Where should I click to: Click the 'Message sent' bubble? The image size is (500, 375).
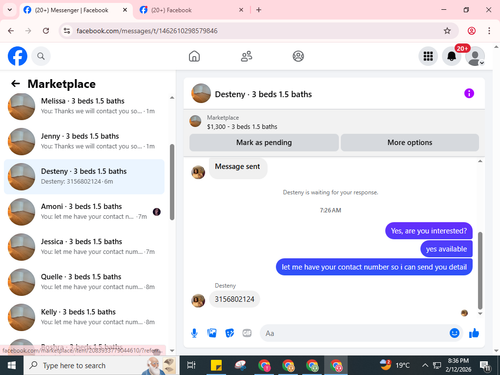237,168
